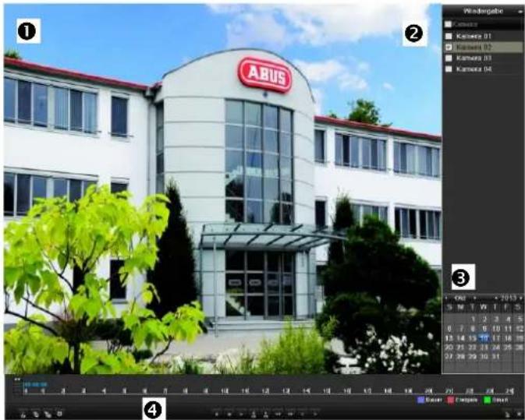This screenshot has height=420, width=525.
Task: Speed up playback with fast forward
Action: tap(290, 415)
